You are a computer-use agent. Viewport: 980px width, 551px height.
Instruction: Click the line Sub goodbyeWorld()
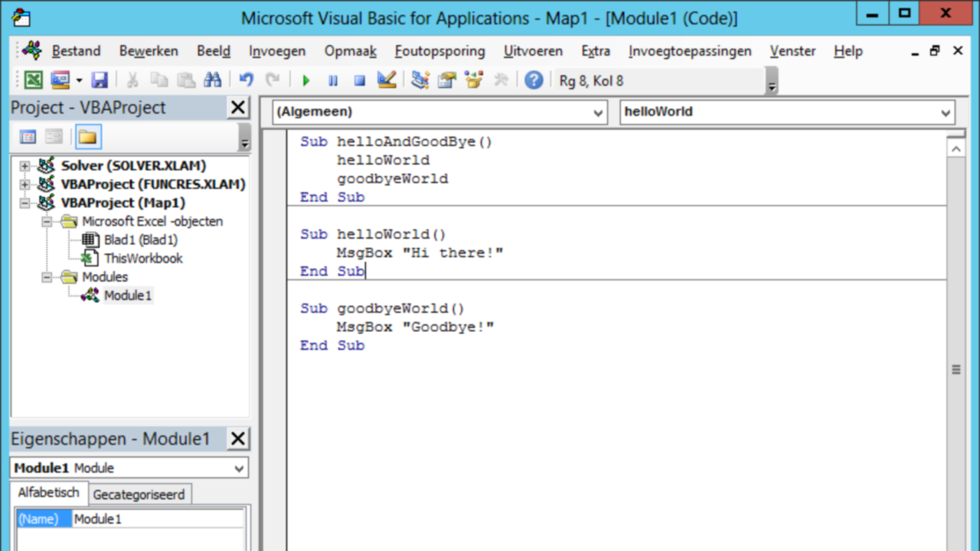[x=382, y=308]
